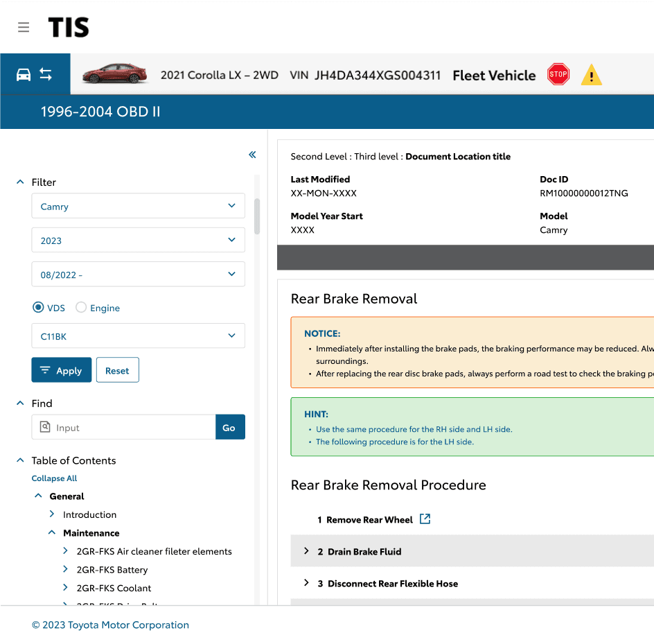Screen dimensions: 654x644
Task: Click Collapse All link
Action: [x=54, y=478]
